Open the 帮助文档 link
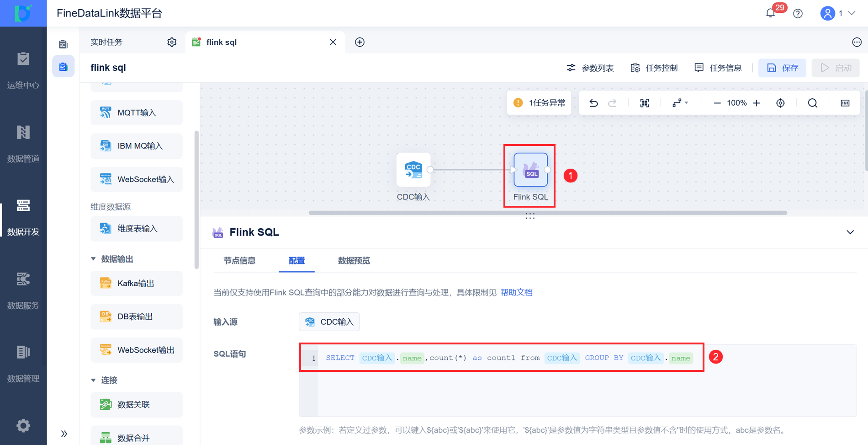868x445 pixels. pyautogui.click(x=516, y=292)
